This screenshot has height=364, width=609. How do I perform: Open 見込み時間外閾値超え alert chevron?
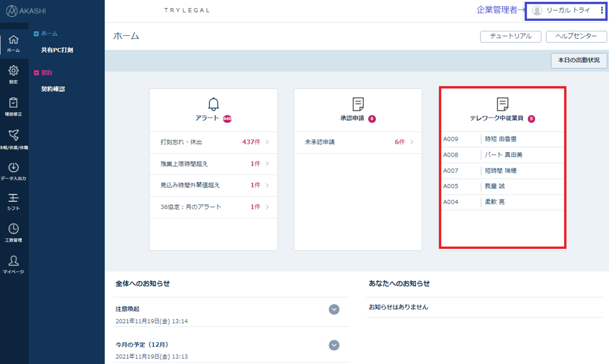tap(267, 185)
